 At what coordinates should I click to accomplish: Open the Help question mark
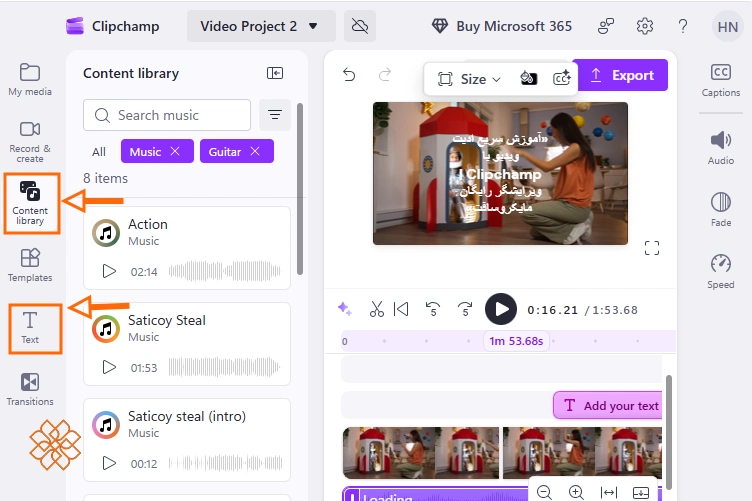(x=683, y=26)
